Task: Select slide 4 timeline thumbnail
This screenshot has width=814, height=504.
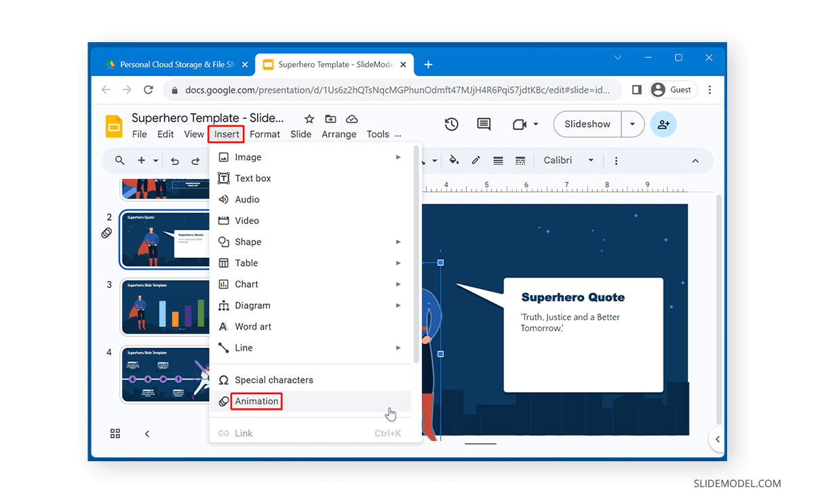Action: coord(166,374)
